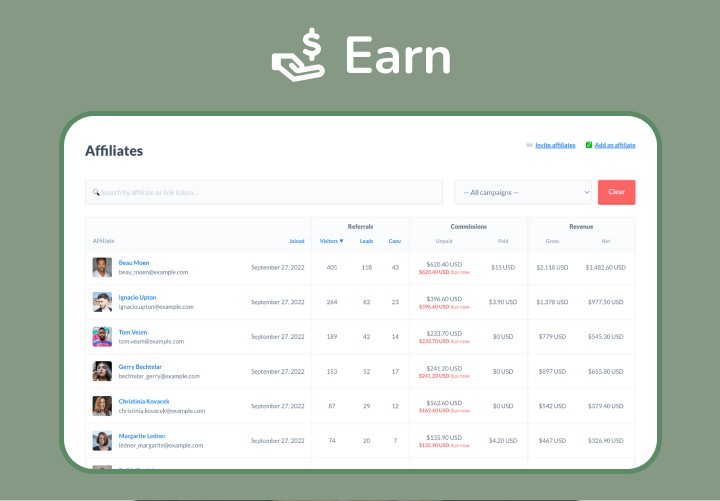Click the green plus icon beside Add an affiliate
720x501 pixels.
589,145
